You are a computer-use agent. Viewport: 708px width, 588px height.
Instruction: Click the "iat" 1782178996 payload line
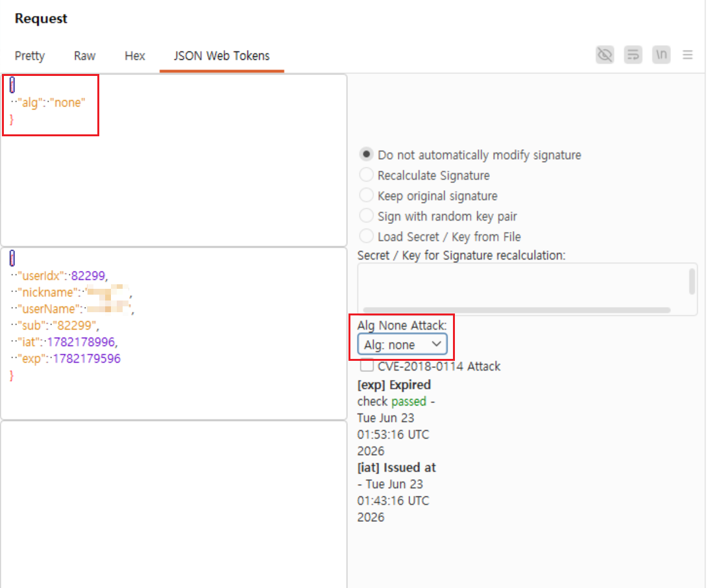coord(64,342)
